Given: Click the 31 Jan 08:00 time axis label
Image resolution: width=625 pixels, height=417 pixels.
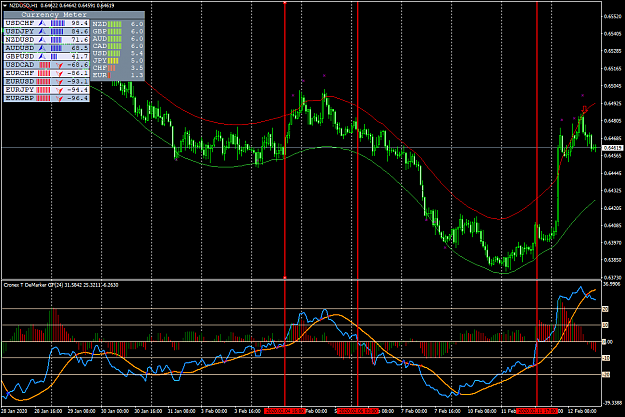Looking at the screenshot, I should tap(181, 411).
